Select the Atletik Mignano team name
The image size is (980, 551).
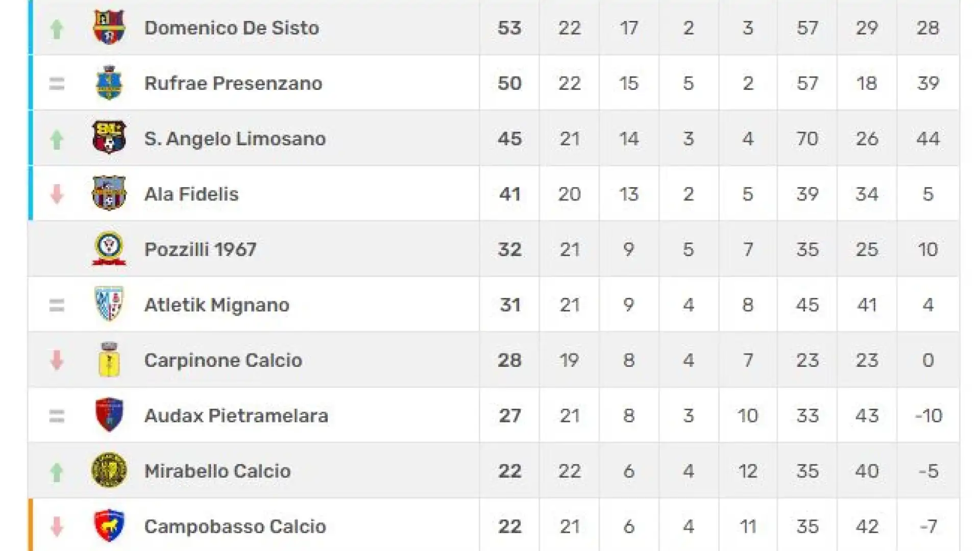click(217, 305)
